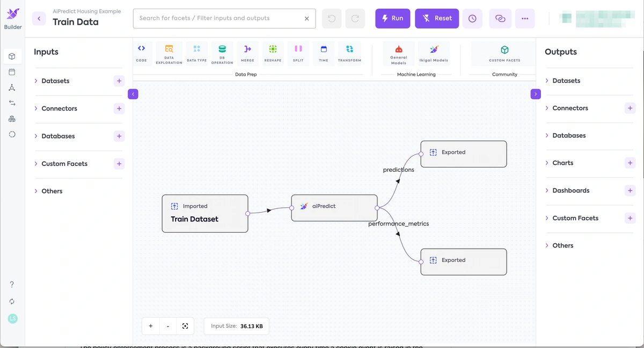The image size is (644, 348).
Task: Open the Code facet group
Action: 141,54
